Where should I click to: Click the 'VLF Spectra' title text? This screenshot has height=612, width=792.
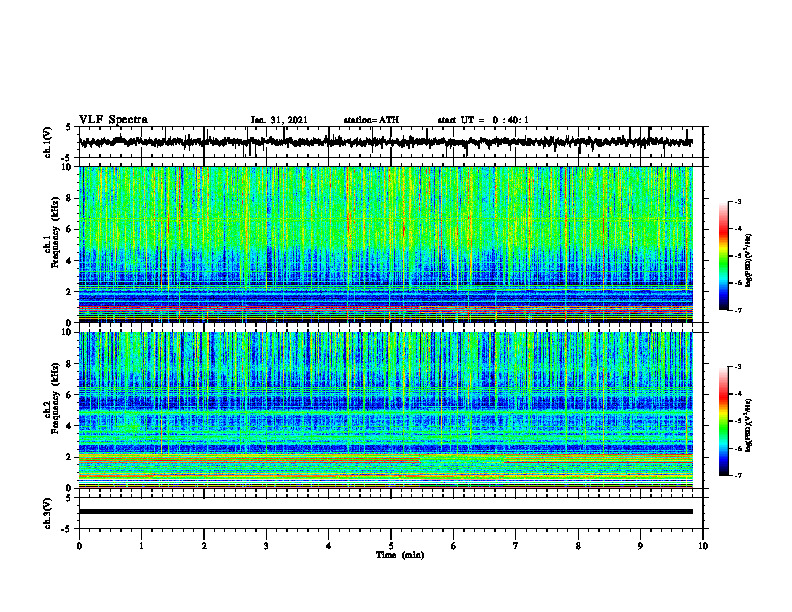(x=113, y=120)
